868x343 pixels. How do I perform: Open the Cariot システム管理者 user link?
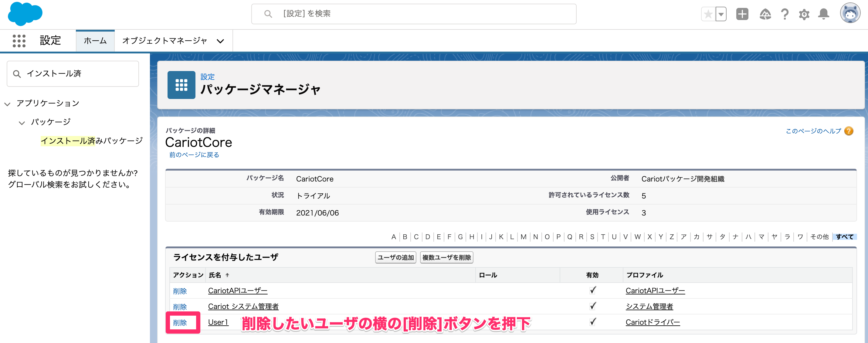point(243,306)
